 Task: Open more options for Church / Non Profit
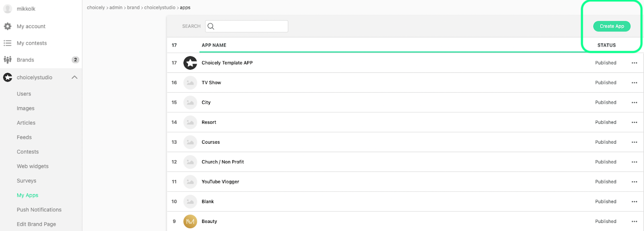pos(634,162)
